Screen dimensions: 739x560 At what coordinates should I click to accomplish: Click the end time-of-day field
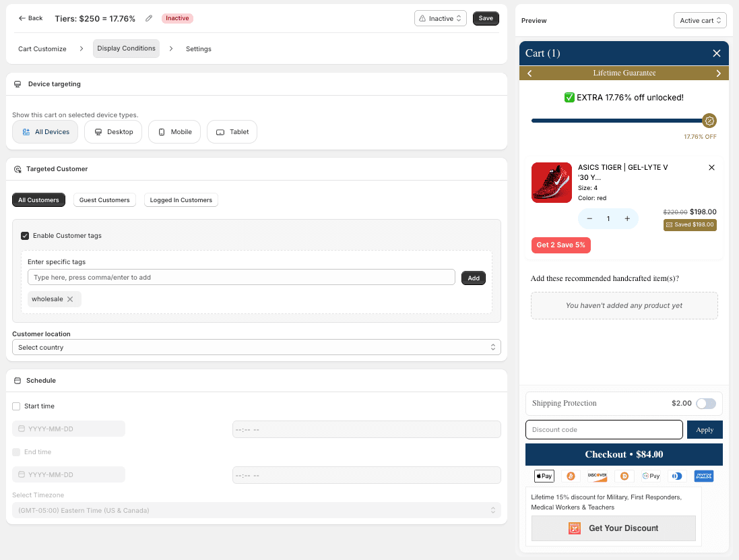click(x=366, y=475)
